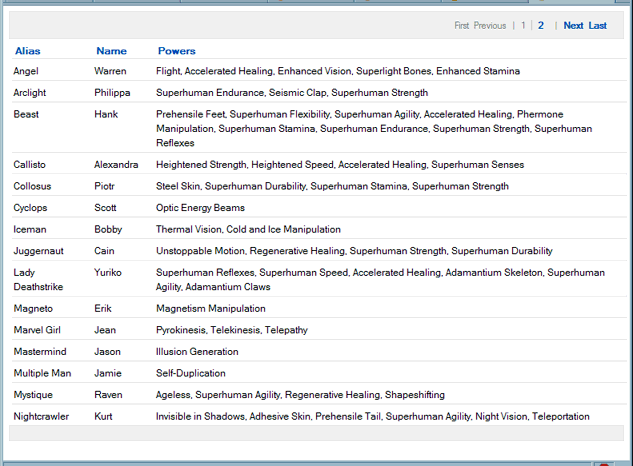Click Iceman's Thermal Vision powers cell
633x466 pixels.
click(x=248, y=229)
